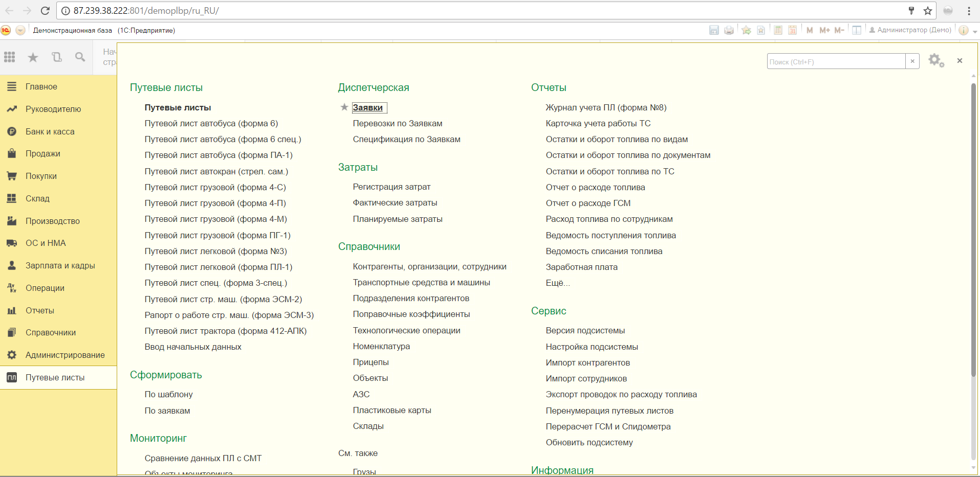Click the printer icon in top toolbar
The height and width of the screenshot is (477, 980).
click(x=729, y=30)
